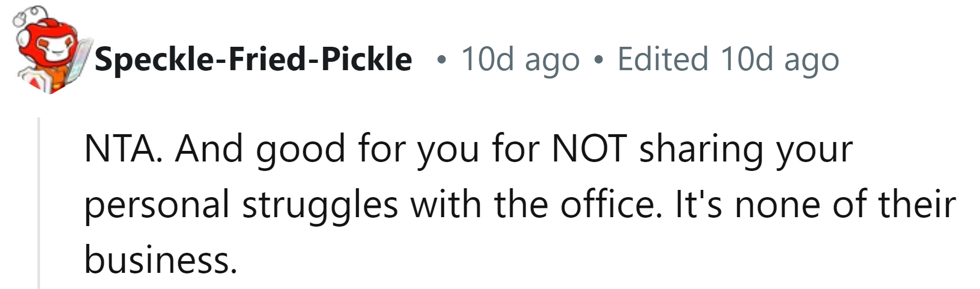Click the word 'personal' in the comment
Viewport: 980px width, 289px height.
(157, 204)
